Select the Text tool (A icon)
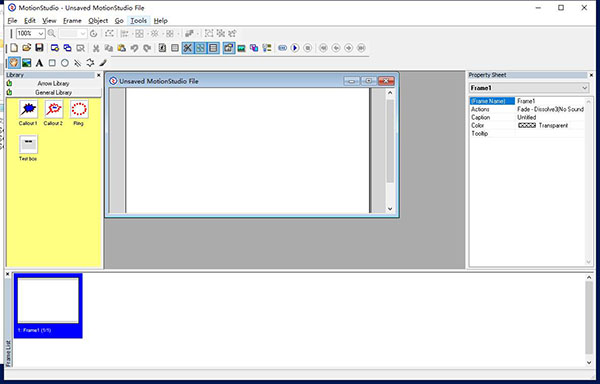The image size is (600, 384). pyautogui.click(x=39, y=63)
